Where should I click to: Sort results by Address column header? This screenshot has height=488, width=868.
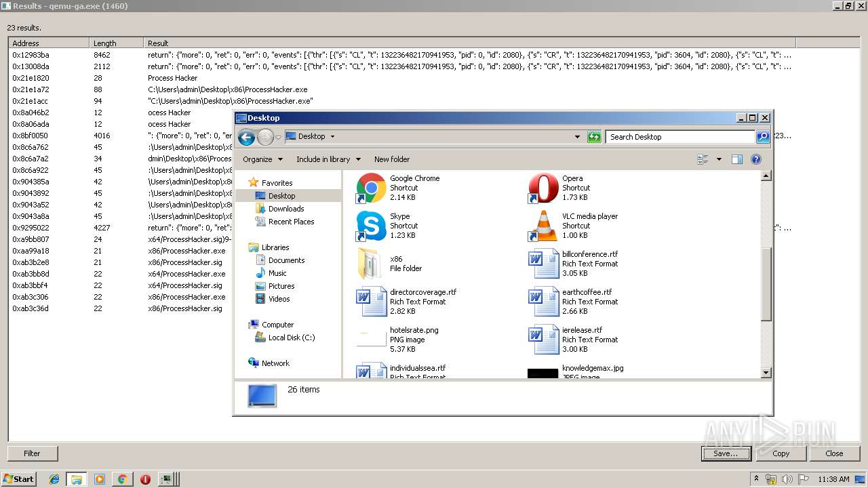click(x=49, y=43)
